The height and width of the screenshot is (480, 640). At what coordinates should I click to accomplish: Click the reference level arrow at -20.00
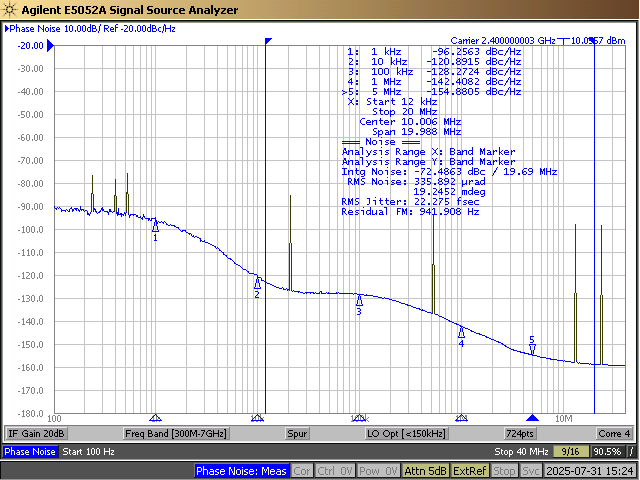pyautogui.click(x=51, y=45)
